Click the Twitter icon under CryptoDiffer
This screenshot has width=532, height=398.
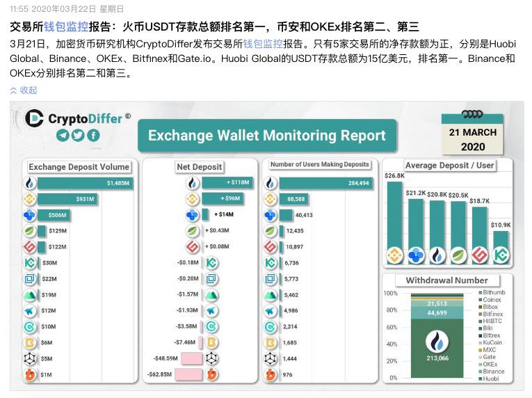[x=78, y=135]
